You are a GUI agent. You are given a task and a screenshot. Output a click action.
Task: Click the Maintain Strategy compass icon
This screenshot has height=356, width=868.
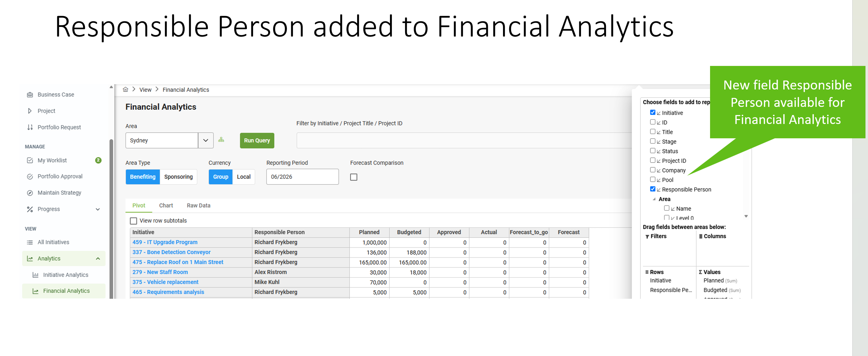[30, 193]
